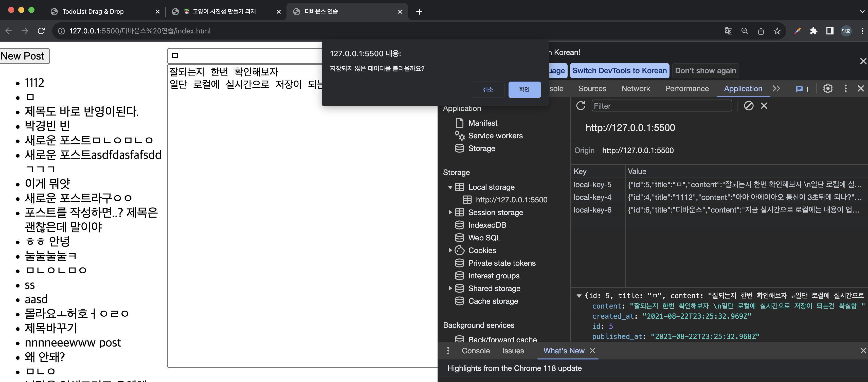Open the translate page icon in address bar

728,31
